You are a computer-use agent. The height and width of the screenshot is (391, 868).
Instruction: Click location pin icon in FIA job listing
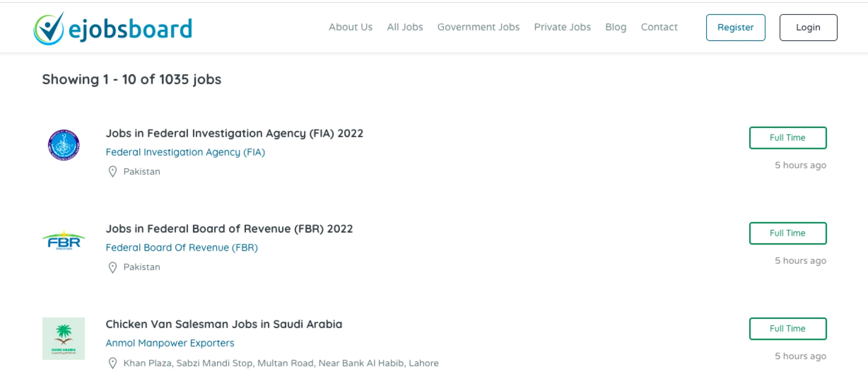(x=113, y=172)
